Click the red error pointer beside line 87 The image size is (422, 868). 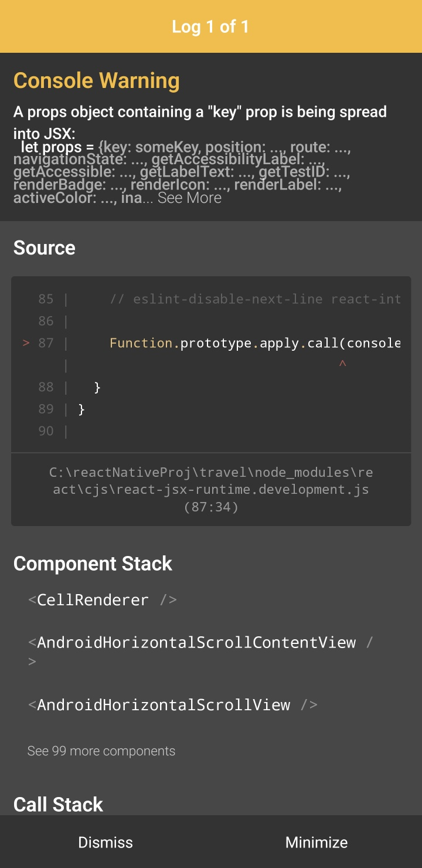(26, 343)
